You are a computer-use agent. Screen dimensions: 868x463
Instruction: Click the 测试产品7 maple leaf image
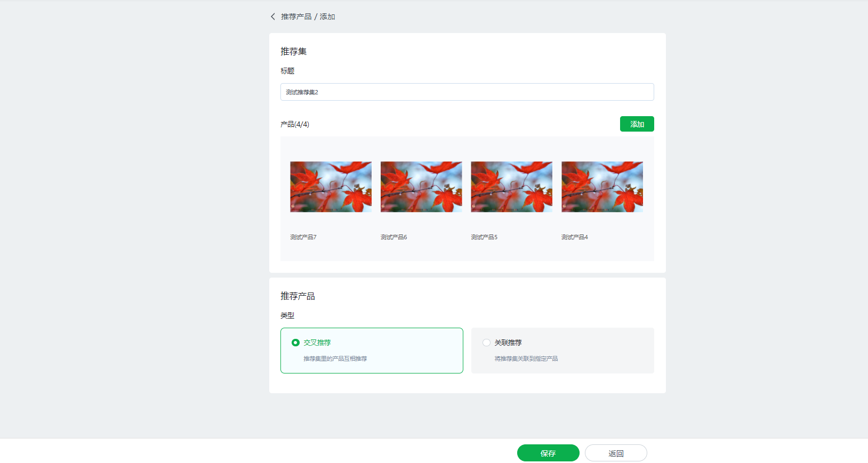click(x=331, y=187)
